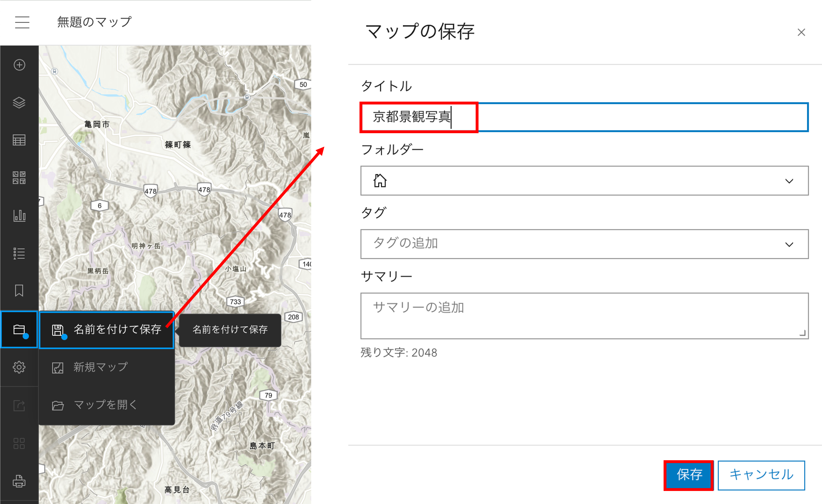Click the 残り文字: 2048 counter text
Viewport: 822px width, 504px height.
point(399,353)
